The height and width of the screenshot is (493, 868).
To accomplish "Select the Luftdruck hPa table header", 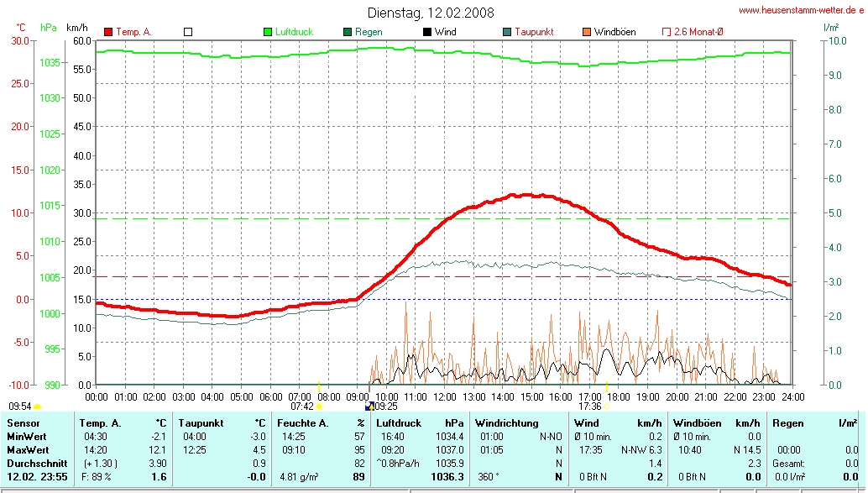I will tap(420, 423).
